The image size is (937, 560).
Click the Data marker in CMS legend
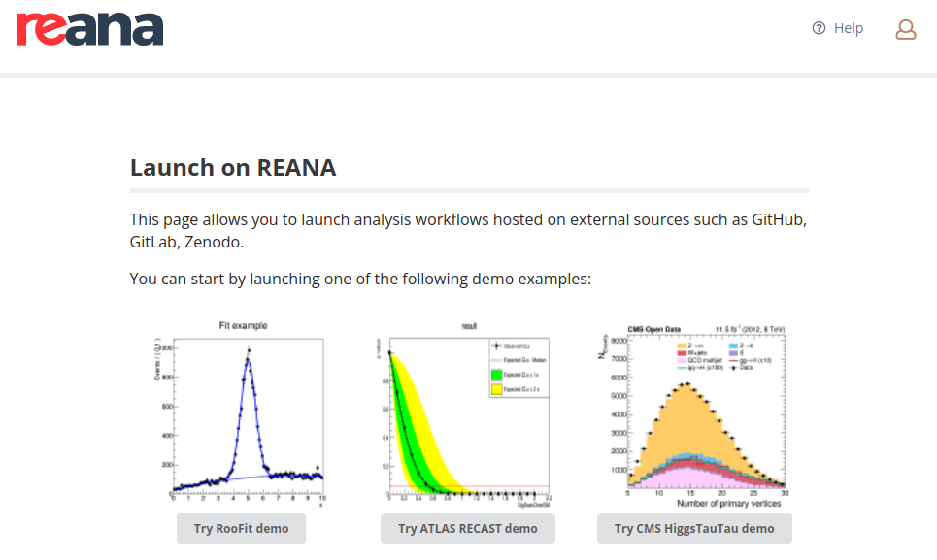(x=733, y=368)
